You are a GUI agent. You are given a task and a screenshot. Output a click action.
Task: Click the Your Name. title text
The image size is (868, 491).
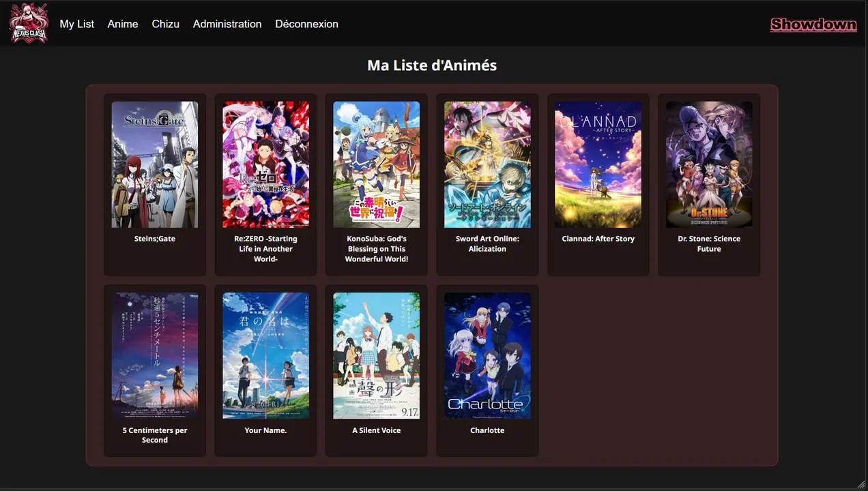pos(265,430)
